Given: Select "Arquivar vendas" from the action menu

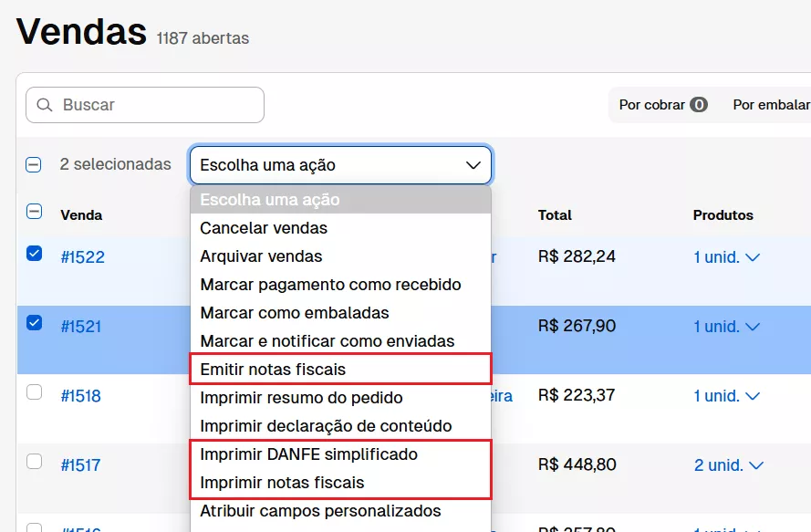Looking at the screenshot, I should tap(260, 256).
